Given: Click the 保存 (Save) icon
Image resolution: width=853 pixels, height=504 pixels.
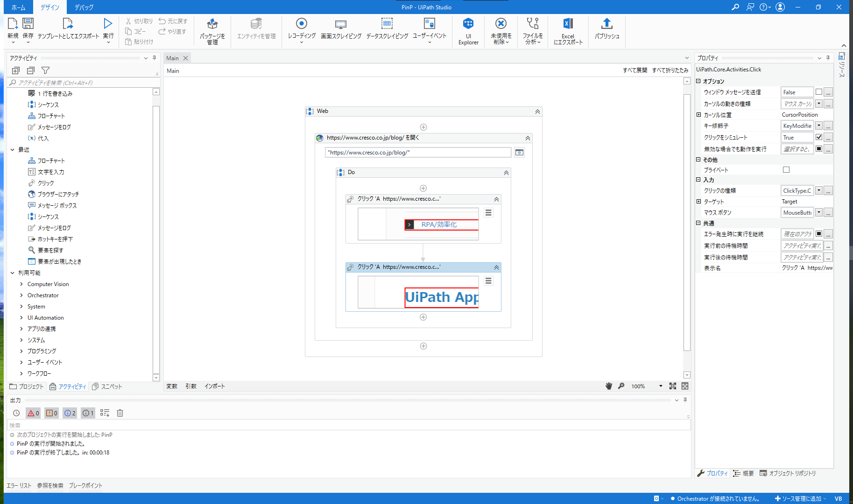Looking at the screenshot, I should (28, 23).
